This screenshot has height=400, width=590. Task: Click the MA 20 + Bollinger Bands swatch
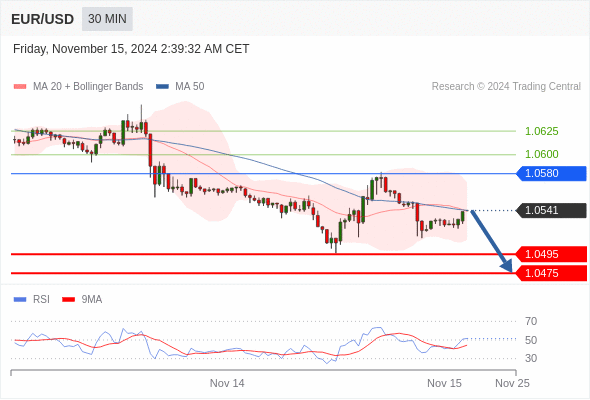click(x=20, y=87)
